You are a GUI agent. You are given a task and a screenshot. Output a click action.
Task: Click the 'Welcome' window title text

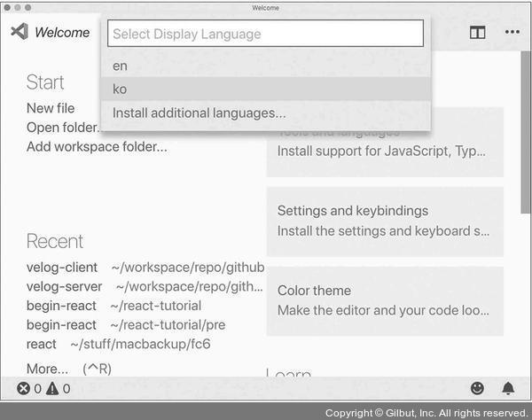pos(266,8)
